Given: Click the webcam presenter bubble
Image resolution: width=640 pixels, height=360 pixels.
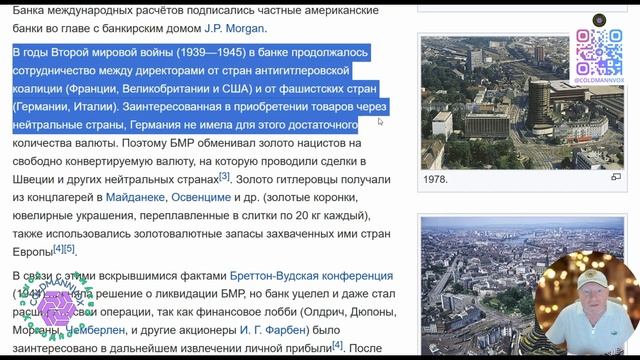Looking at the screenshot, I should 588,304.
